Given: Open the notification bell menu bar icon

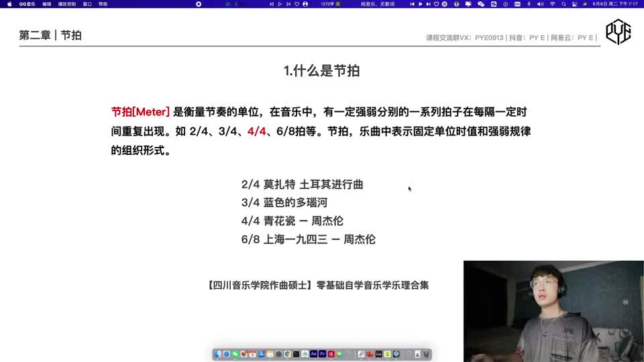Looking at the screenshot, I should click(468, 4).
